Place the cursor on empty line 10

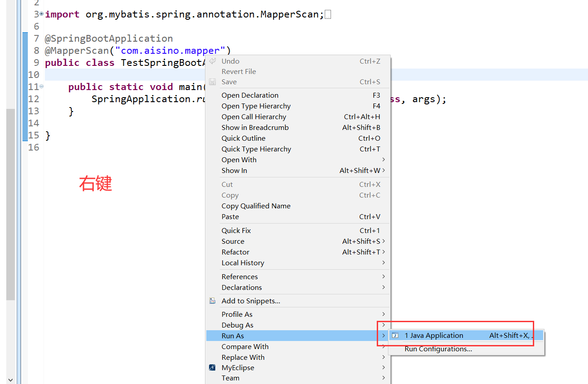pos(126,75)
